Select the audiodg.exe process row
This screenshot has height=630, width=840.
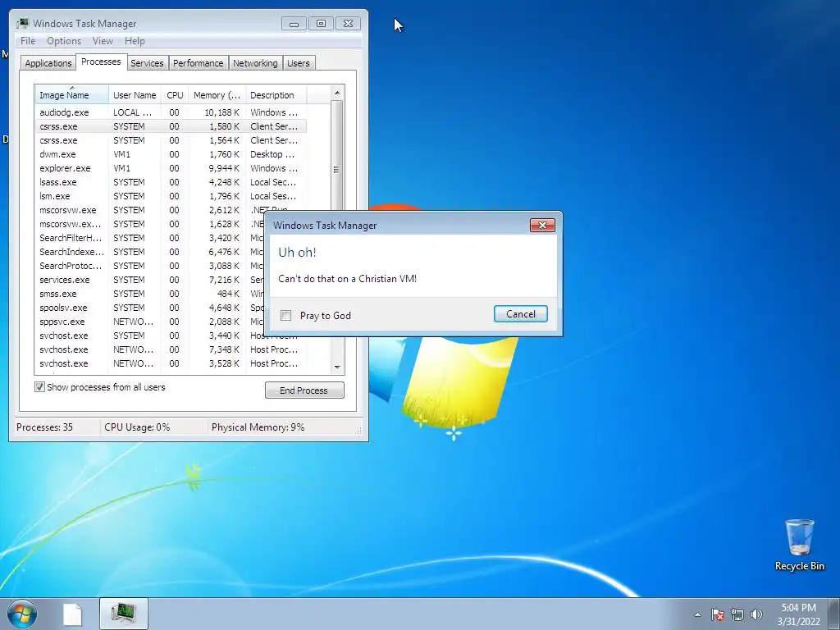click(171, 112)
